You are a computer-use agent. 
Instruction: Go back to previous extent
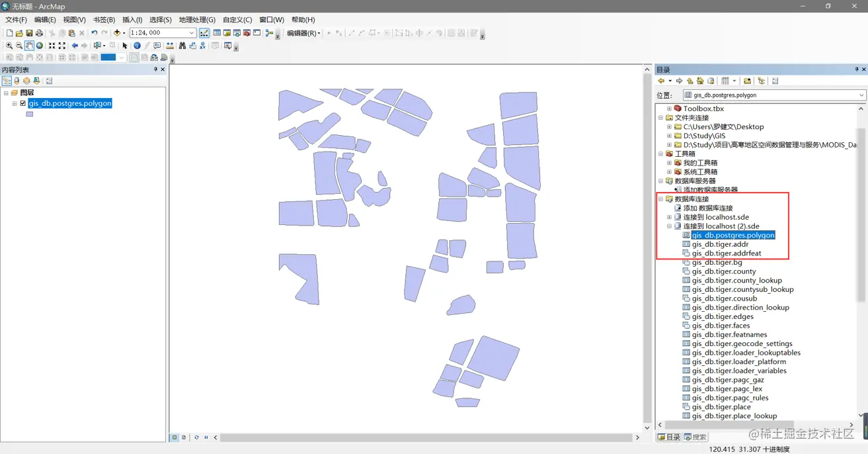tap(75, 46)
